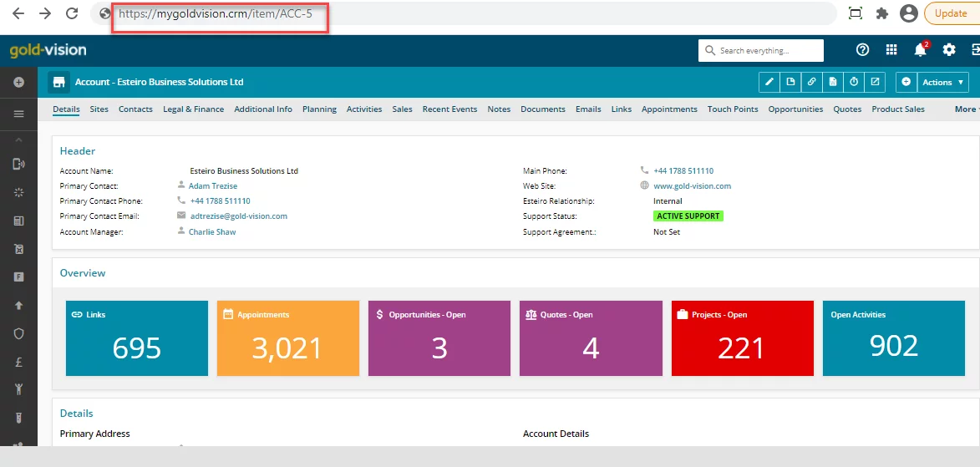Click the blank document icon in toolbar
Image resolution: width=980 pixels, height=467 pixels.
pyautogui.click(x=790, y=82)
